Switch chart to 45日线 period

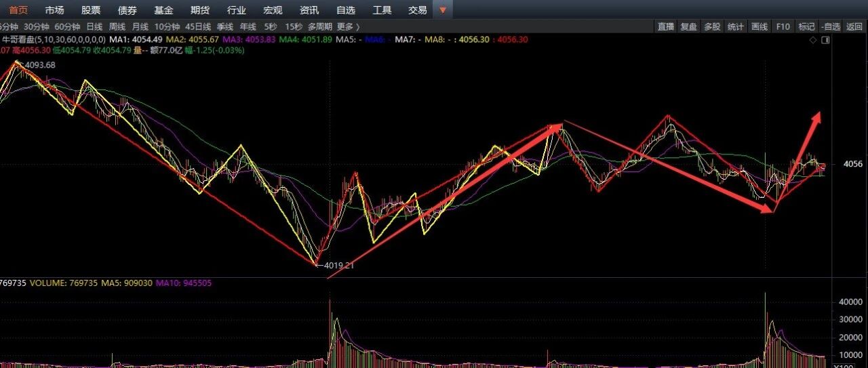pyautogui.click(x=199, y=26)
